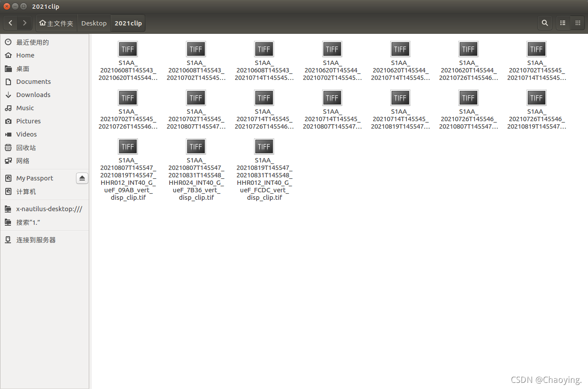
Task: Jump to 主文件夹 in the path bar
Action: (56, 23)
